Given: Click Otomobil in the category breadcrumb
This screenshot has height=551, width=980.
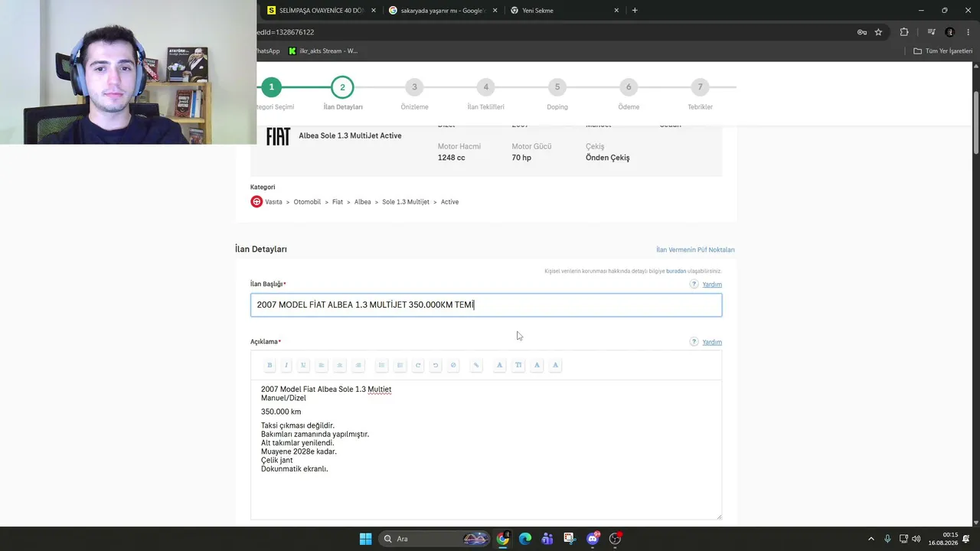Looking at the screenshot, I should [x=307, y=202].
